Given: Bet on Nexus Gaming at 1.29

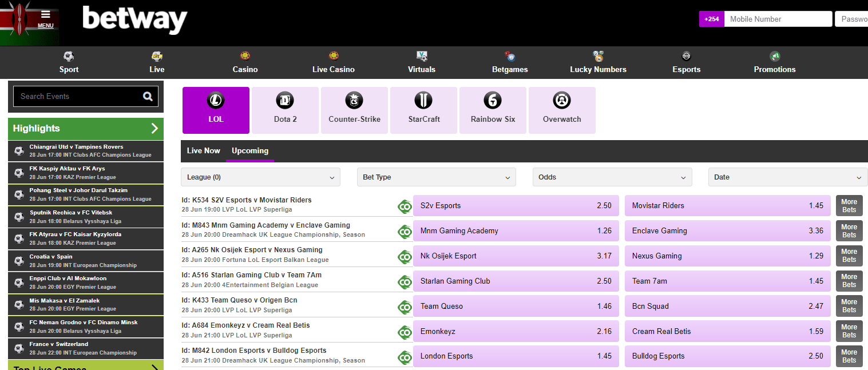Looking at the screenshot, I should point(728,256).
